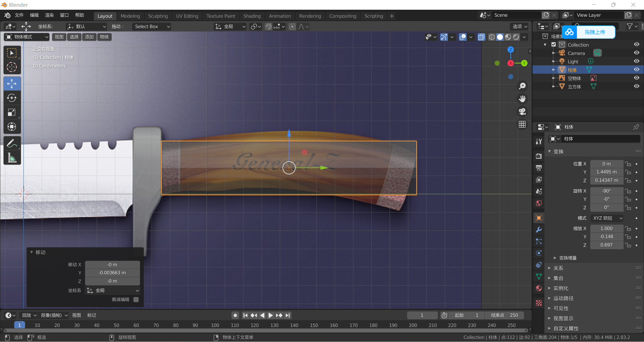Open the 渲染 menu
This screenshot has width=644, height=342.
49,15
